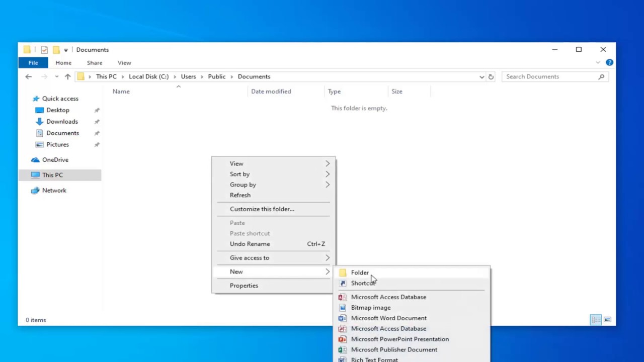This screenshot has width=644, height=362.
Task: Expand the ribbon with the chevron
Action: 598,63
